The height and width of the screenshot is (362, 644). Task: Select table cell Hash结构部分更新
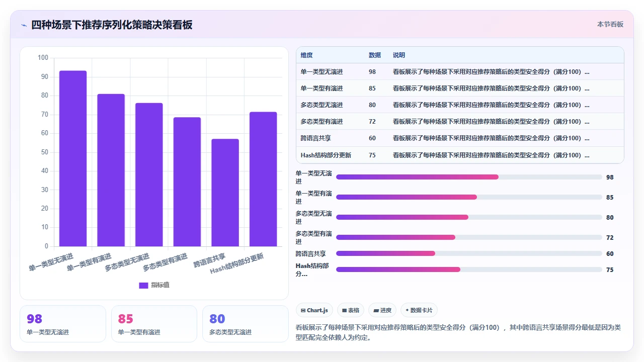click(x=326, y=155)
